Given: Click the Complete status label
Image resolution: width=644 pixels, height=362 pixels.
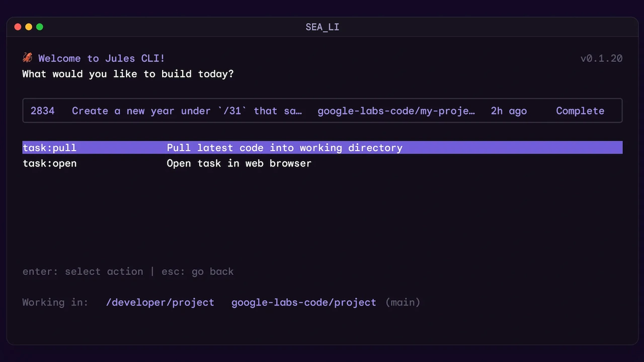Looking at the screenshot, I should 580,111.
